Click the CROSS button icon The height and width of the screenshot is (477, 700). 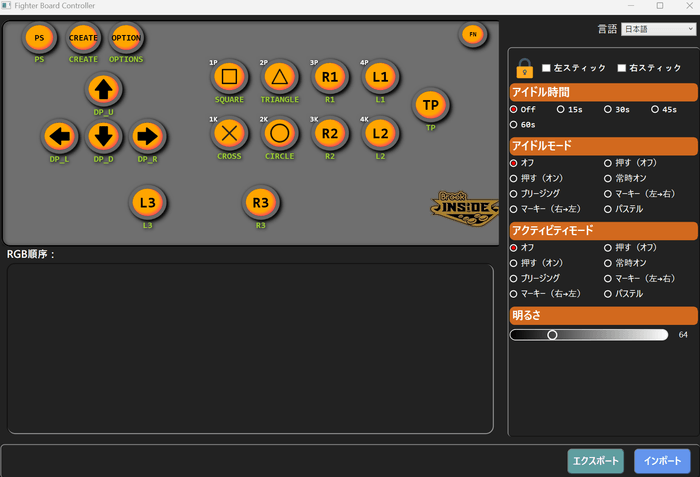pyautogui.click(x=229, y=134)
